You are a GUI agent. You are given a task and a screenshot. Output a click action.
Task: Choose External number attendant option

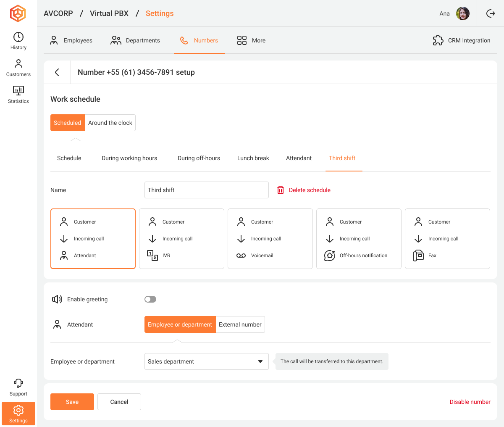pos(240,324)
